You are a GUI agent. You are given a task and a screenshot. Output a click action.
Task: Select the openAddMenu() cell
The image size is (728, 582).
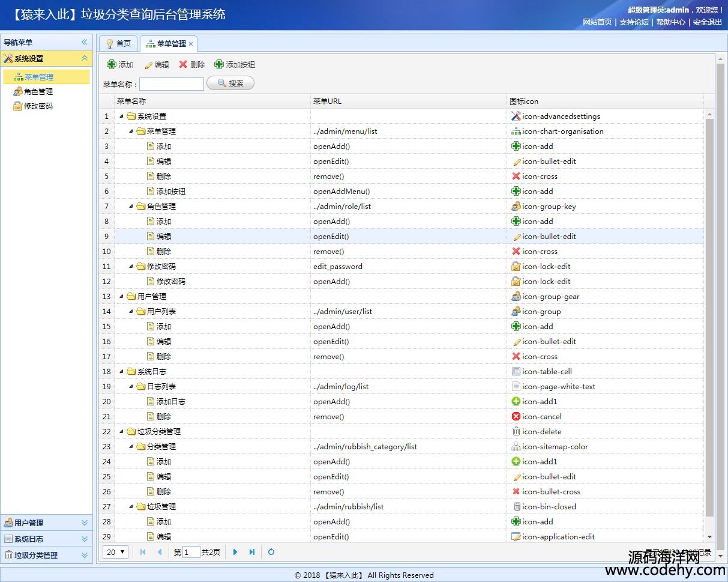(409, 192)
